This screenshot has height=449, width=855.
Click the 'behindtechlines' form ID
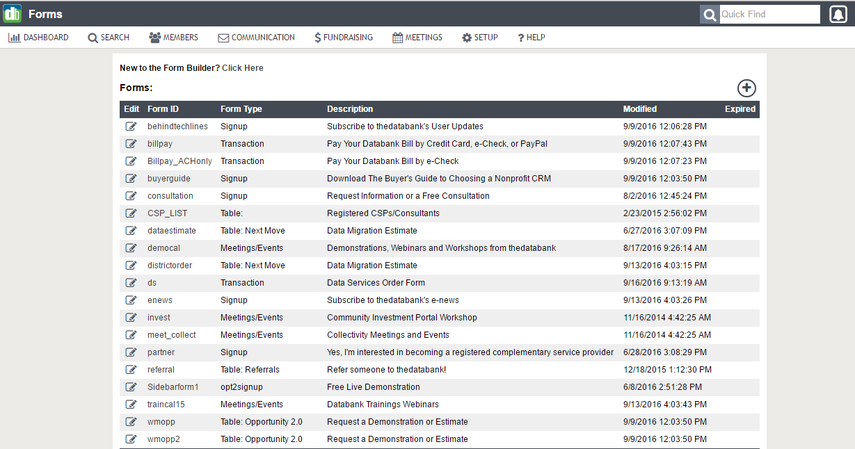pos(177,126)
